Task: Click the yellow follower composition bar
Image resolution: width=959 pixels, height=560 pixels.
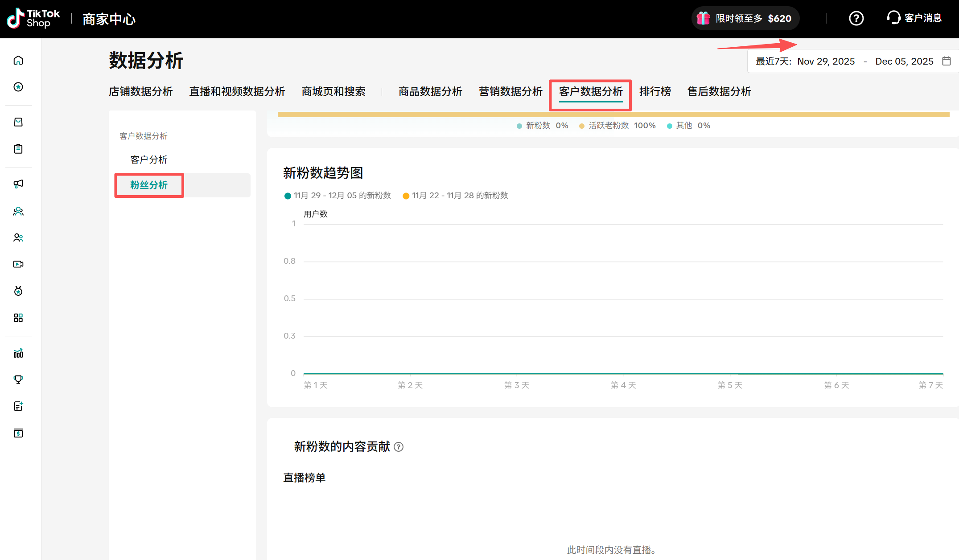Action: coord(613,114)
